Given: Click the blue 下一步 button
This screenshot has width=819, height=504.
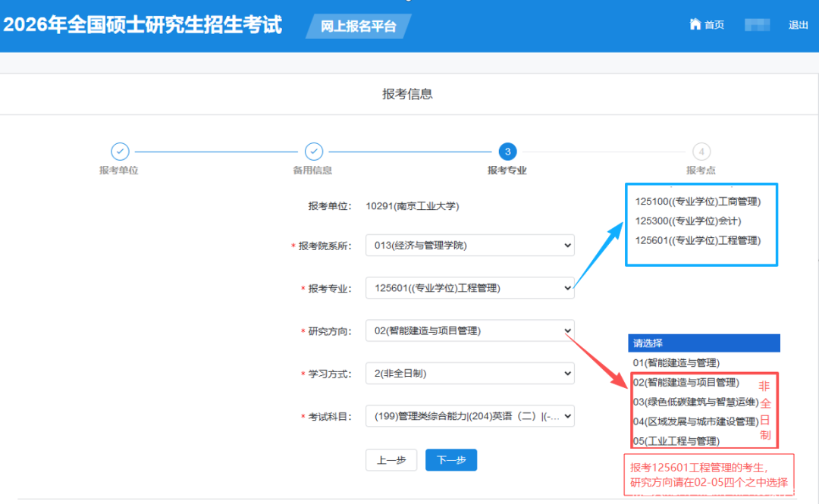Looking at the screenshot, I should point(451,460).
